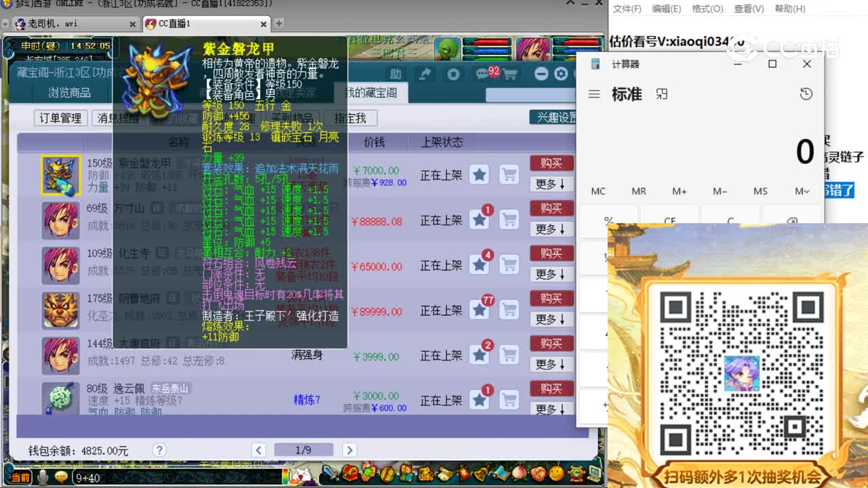The image size is (868, 488).
Task: Click the share arrow icon in header
Action: click(425, 75)
